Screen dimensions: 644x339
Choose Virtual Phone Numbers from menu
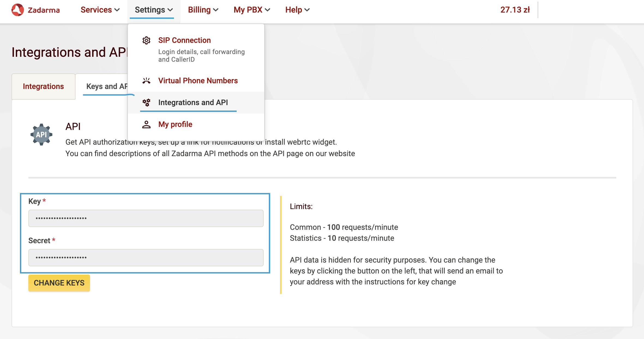(198, 81)
